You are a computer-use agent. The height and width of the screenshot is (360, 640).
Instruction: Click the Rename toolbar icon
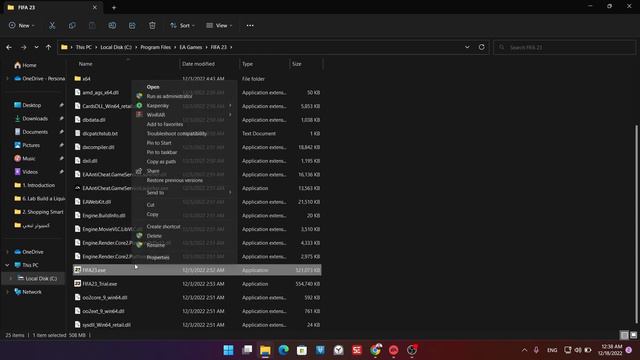click(112, 25)
